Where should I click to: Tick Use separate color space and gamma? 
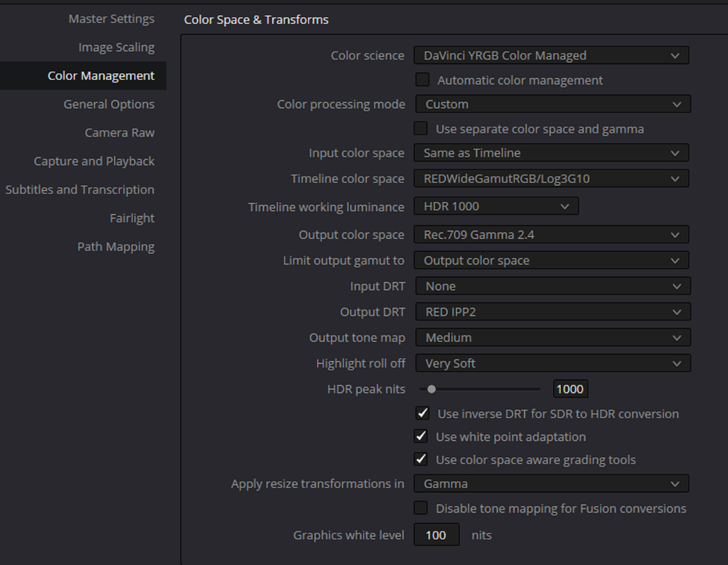pyautogui.click(x=422, y=129)
